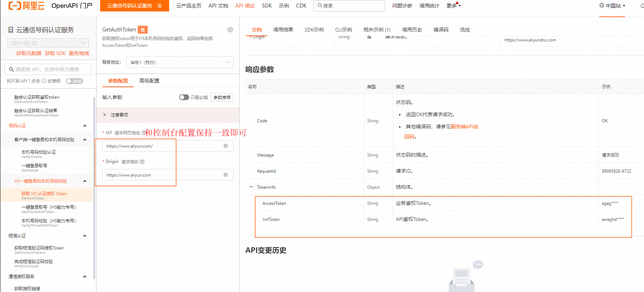The width and height of the screenshot is (644, 292).
Task: Click the globe icon next to 中国站
Action: click(x=602, y=5)
